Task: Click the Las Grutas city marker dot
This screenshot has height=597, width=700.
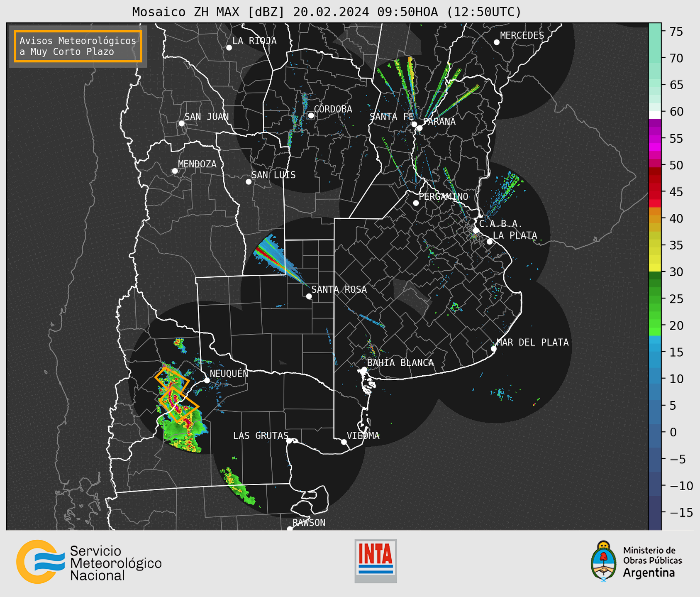Action: click(x=289, y=441)
